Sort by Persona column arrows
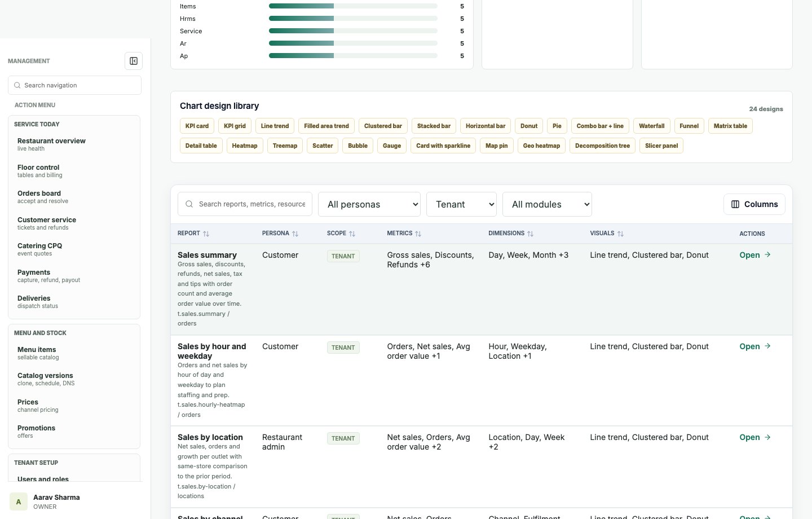Screen dimensions: 812x519 [x=295, y=234]
